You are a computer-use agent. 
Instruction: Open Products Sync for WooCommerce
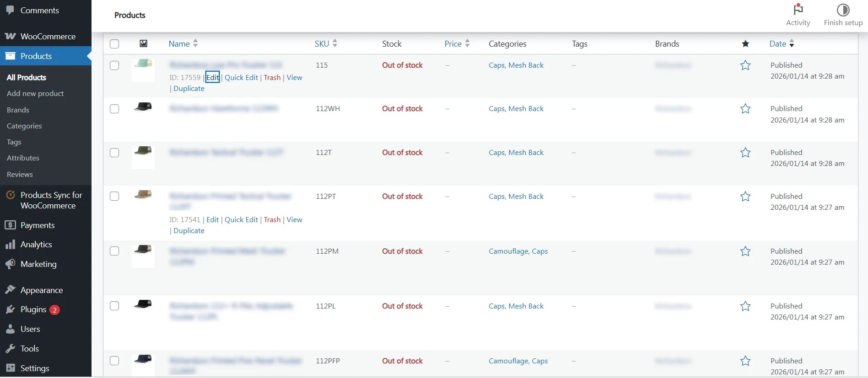tap(51, 200)
